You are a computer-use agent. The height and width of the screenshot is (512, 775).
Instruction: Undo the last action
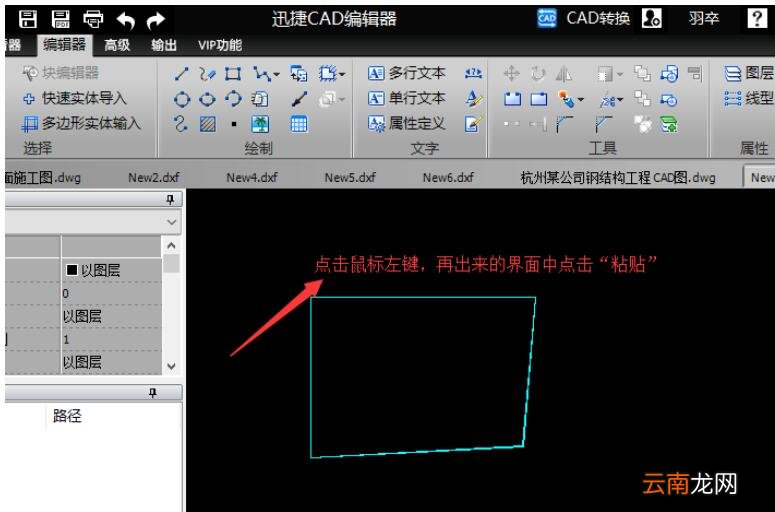coord(126,20)
